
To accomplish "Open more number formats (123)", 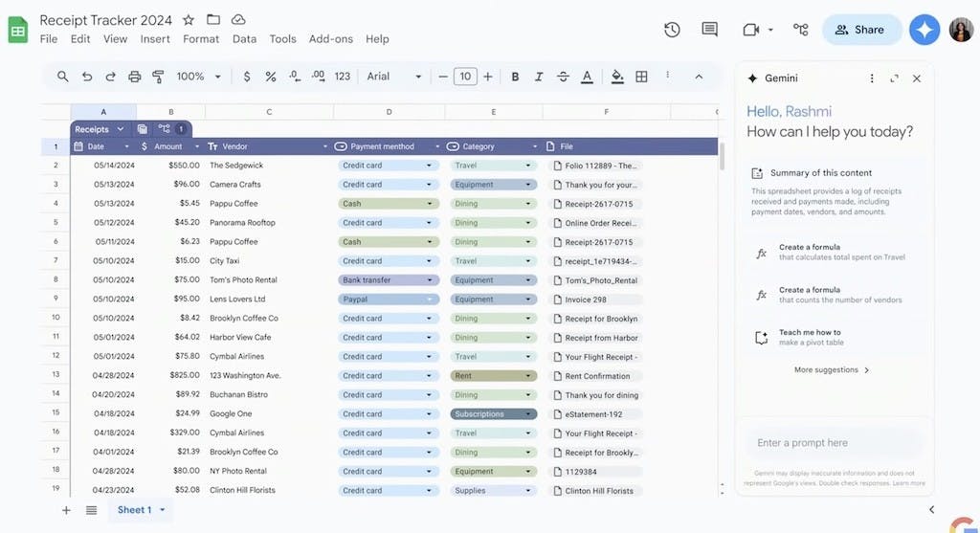I will 343,77.
